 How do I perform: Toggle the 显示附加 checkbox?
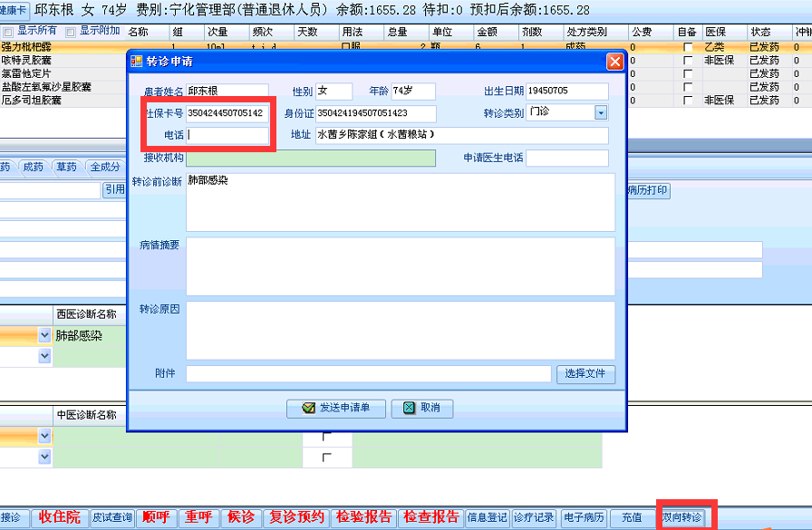71,32
